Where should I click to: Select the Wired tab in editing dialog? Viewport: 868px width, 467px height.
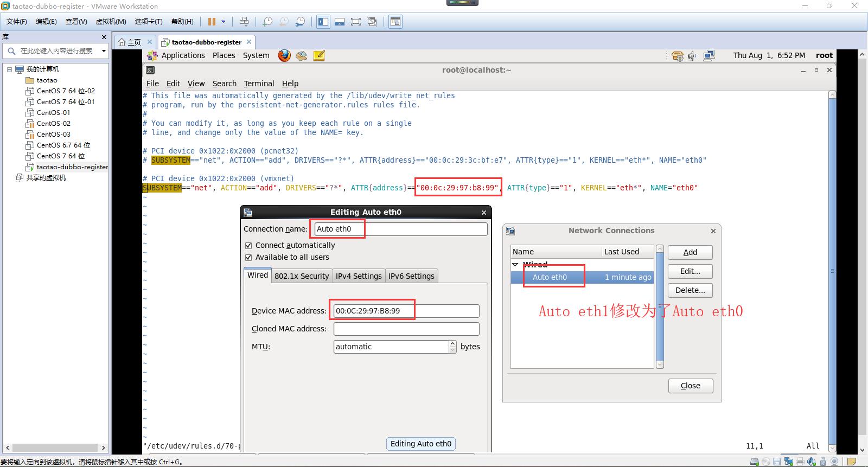[258, 275]
